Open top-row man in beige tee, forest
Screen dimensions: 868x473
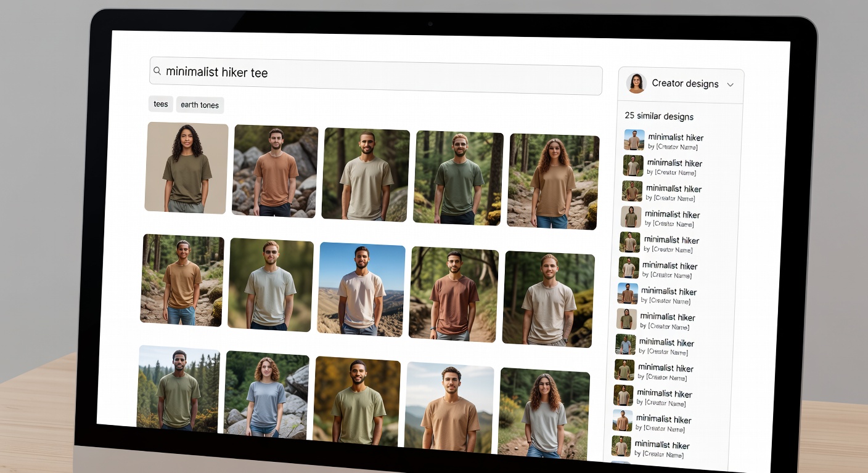point(365,175)
